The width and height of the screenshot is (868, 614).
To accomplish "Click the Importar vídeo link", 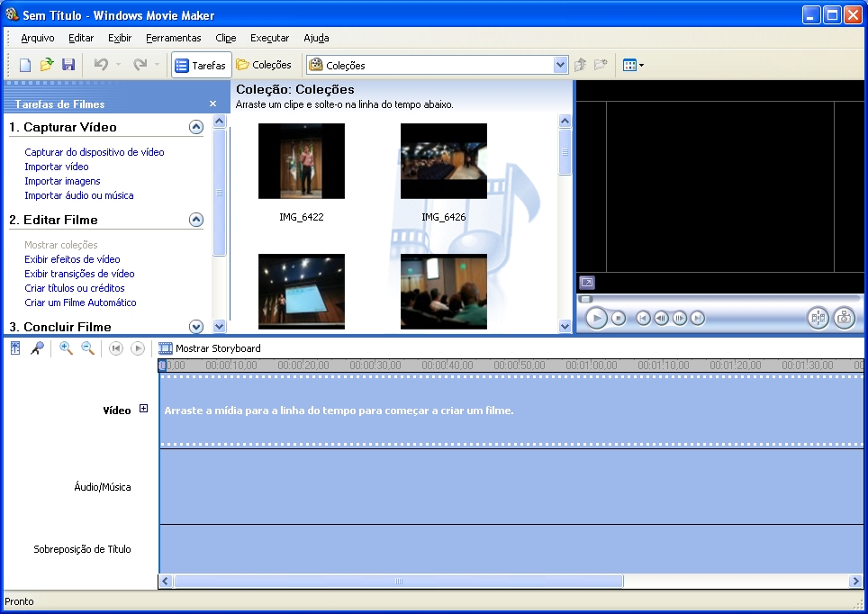I will (x=57, y=167).
